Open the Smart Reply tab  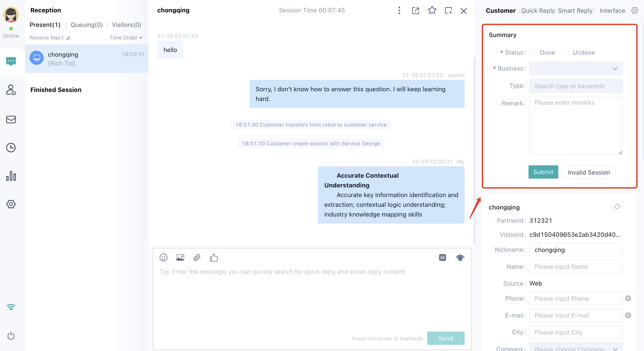click(x=575, y=11)
